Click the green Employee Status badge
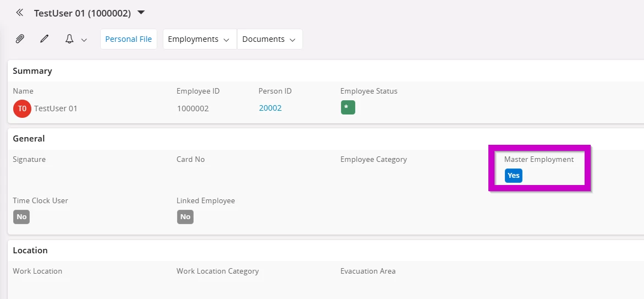 tap(348, 107)
